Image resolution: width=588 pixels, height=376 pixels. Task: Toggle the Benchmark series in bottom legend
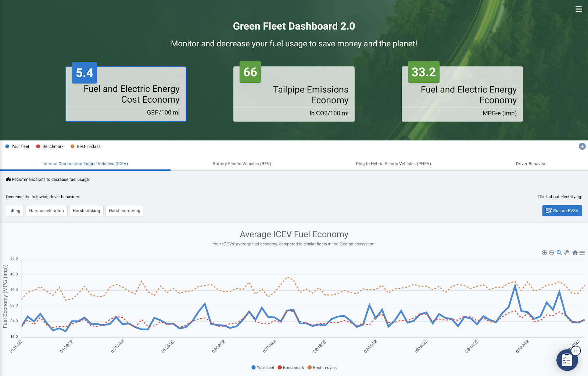(x=291, y=367)
